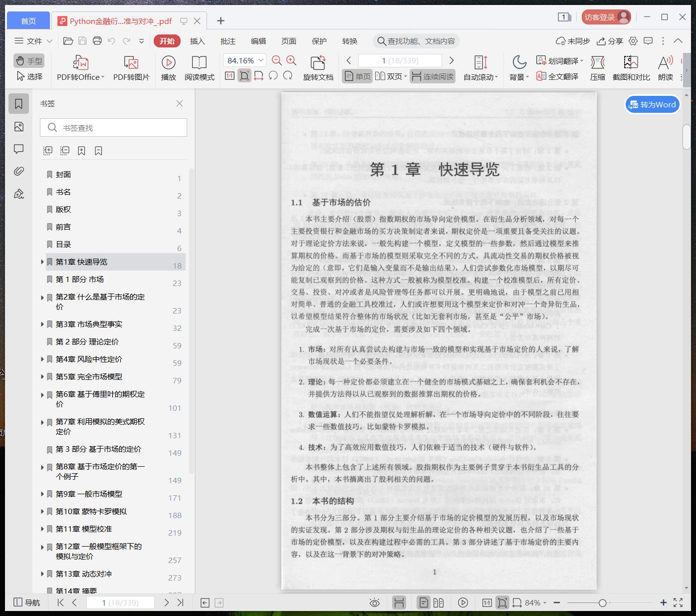Click the guest login button

[x=606, y=17]
